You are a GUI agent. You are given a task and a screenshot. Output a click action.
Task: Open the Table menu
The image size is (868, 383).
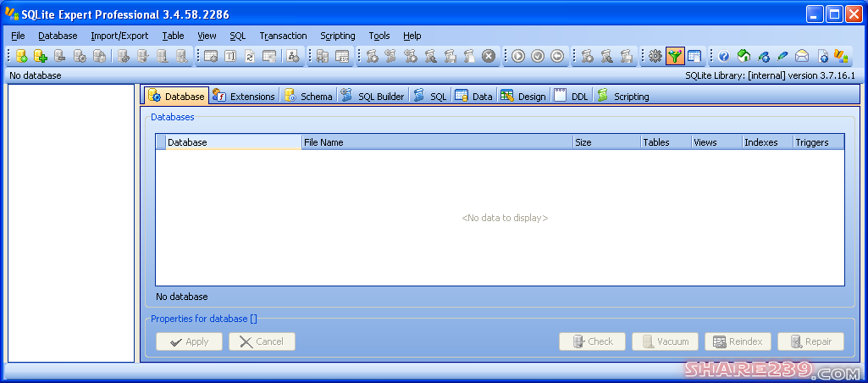[173, 36]
